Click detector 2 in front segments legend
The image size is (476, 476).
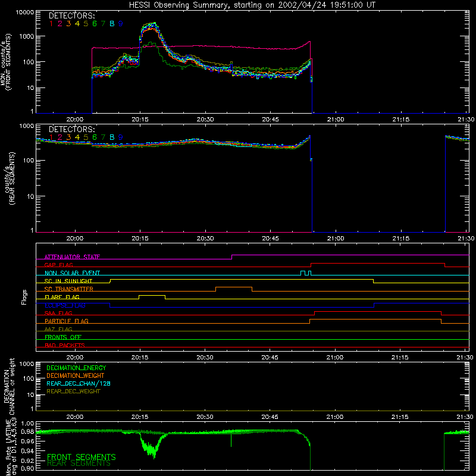(60, 24)
